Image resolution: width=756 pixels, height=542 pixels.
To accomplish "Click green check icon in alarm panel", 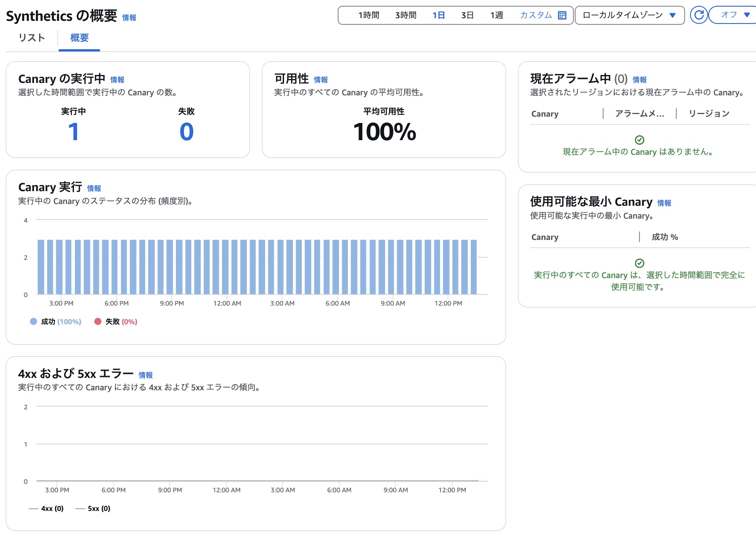I will tap(639, 140).
